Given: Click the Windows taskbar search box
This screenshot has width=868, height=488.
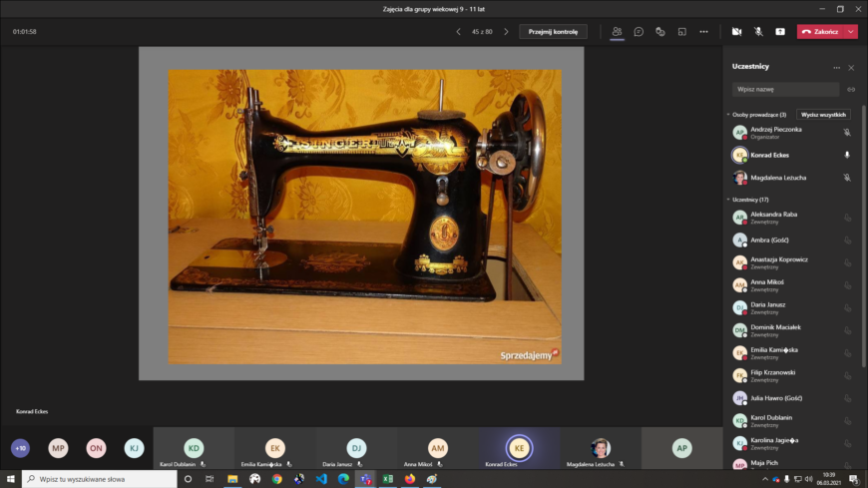Looking at the screenshot, I should coord(100,479).
